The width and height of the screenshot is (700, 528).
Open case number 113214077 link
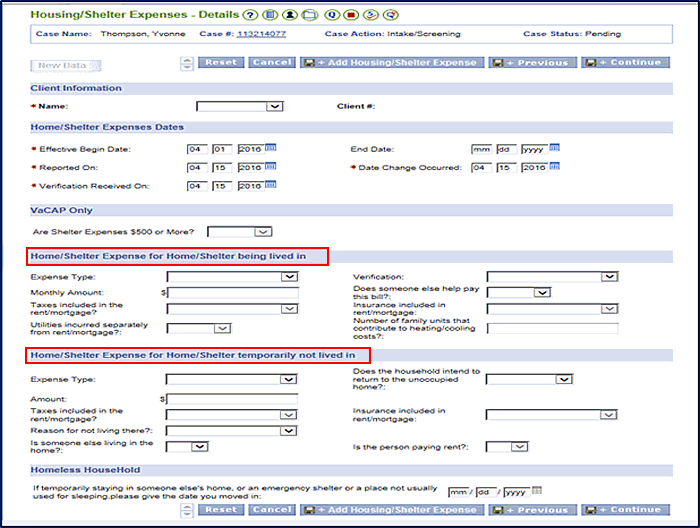[262, 34]
